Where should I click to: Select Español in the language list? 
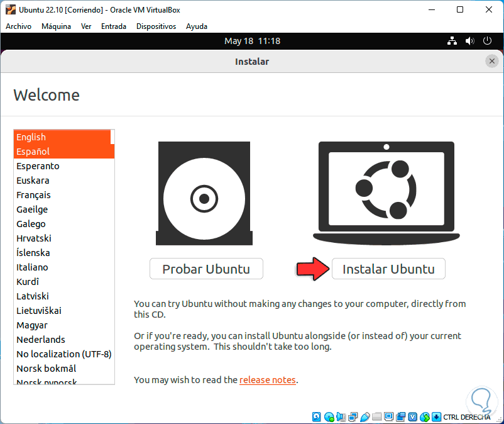tap(64, 152)
